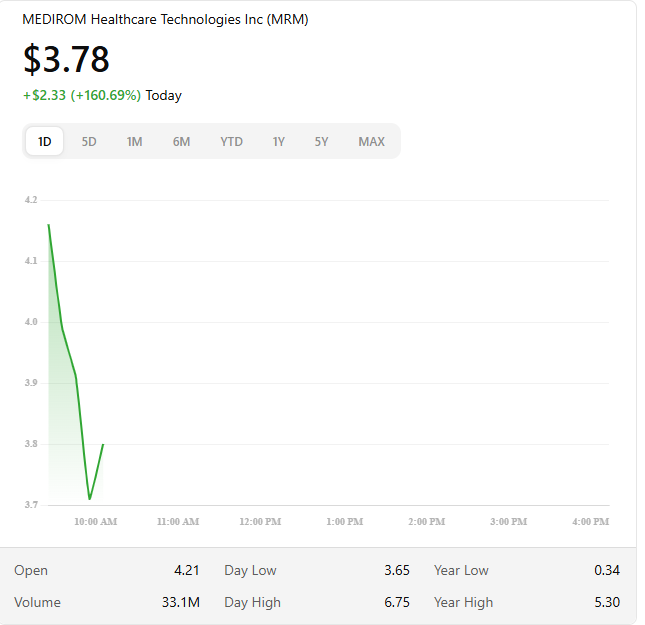This screenshot has height=625, width=645.
Task: Switch chart to 1Y range
Action: pyautogui.click(x=278, y=142)
